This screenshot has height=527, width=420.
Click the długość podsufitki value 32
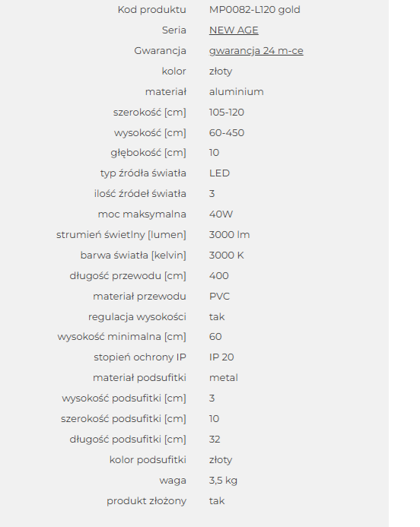(x=215, y=440)
